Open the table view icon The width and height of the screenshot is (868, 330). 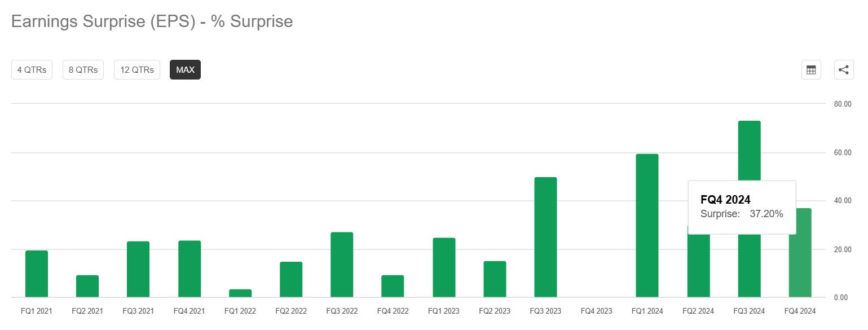(811, 69)
